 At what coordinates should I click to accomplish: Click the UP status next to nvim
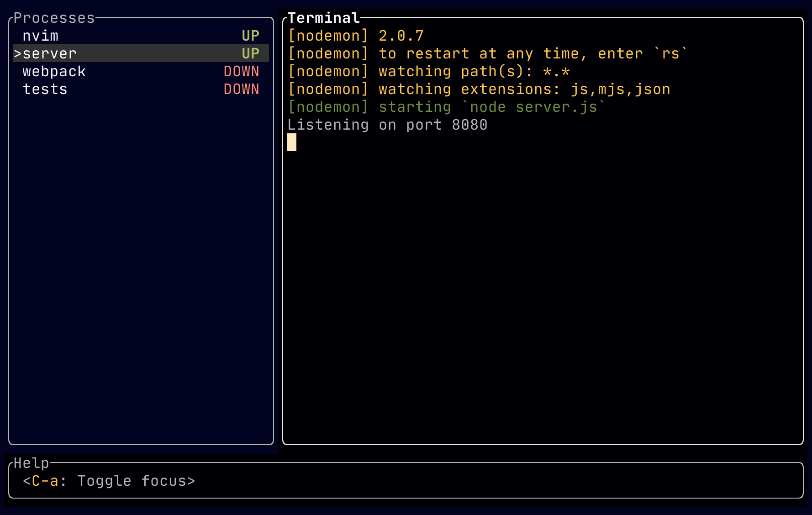tap(250, 35)
